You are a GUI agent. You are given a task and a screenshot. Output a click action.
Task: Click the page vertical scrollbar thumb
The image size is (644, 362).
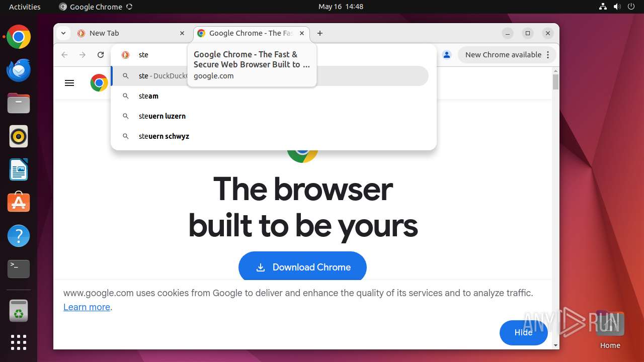[555, 82]
